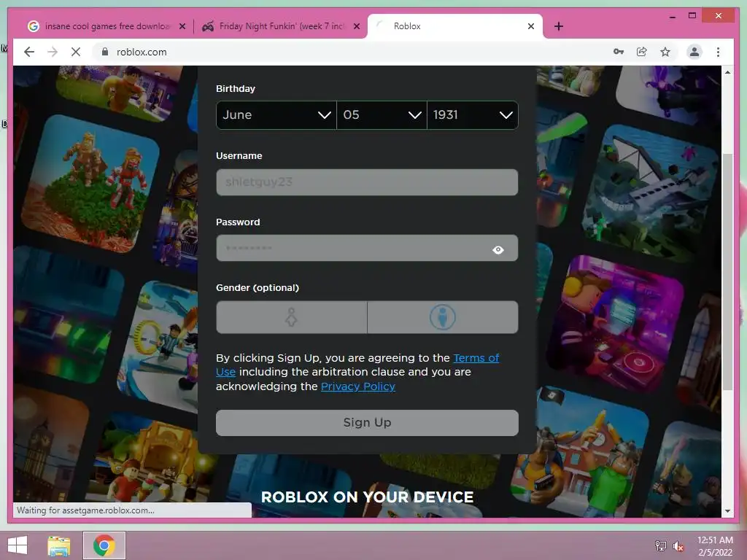Select the male gender option
This screenshot has width=747, height=560.
(443, 317)
